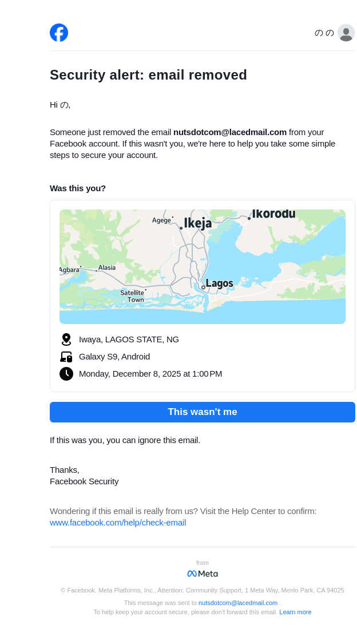Click the Lagos label on the map

pyautogui.click(x=219, y=283)
